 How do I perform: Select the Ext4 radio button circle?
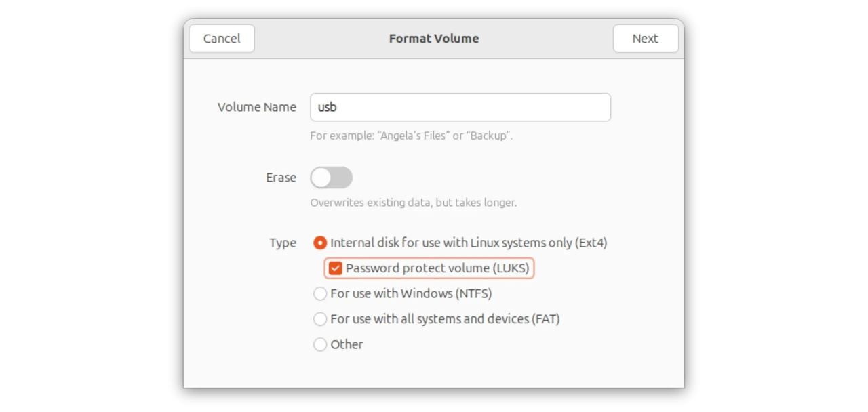[x=320, y=243]
